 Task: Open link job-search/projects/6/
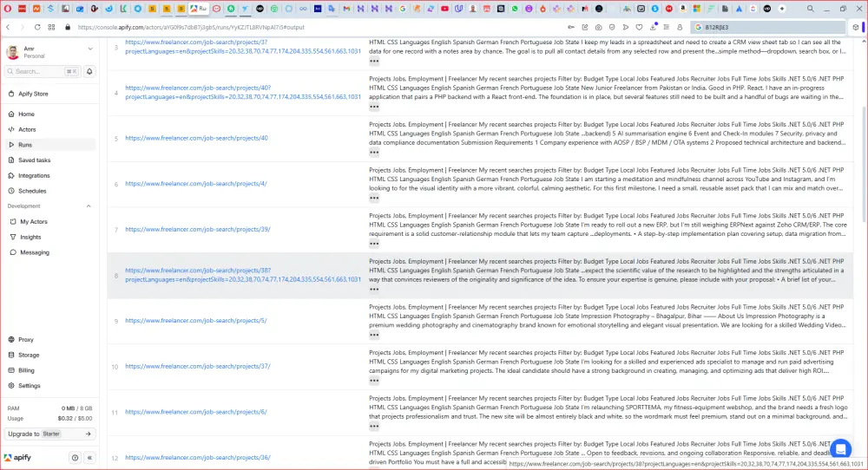tap(196, 412)
